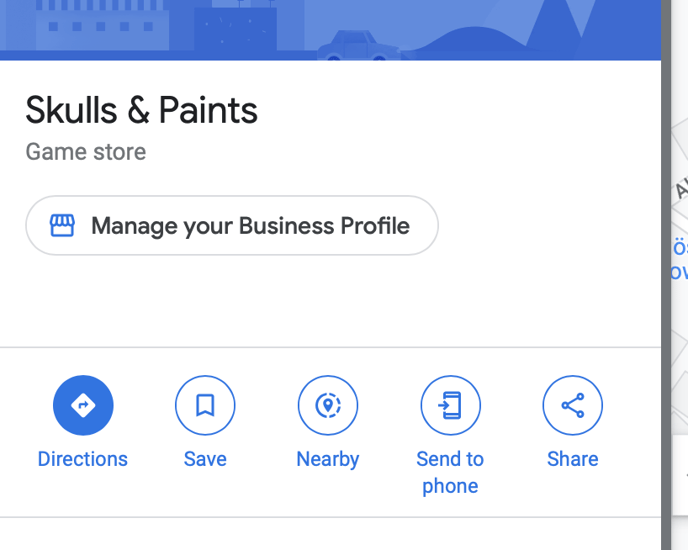This screenshot has width=688, height=550.
Task: Open Manage your Business Profile
Action: tap(232, 226)
